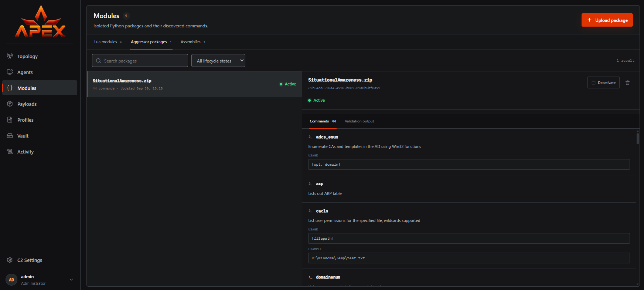Click the AD user avatar
This screenshot has width=644, height=290.
pos(11,280)
